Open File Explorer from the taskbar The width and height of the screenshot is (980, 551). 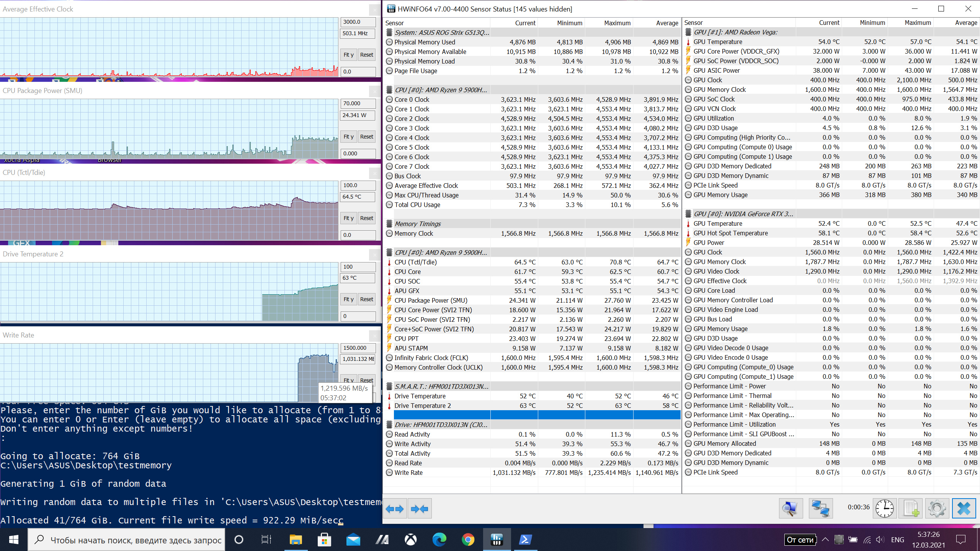[x=296, y=540]
